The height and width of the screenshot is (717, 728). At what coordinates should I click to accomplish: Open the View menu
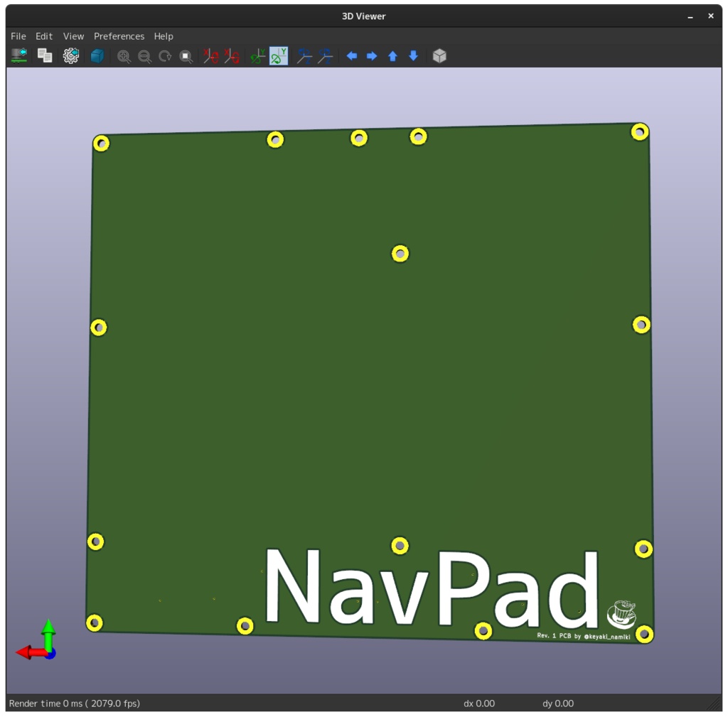coord(73,36)
